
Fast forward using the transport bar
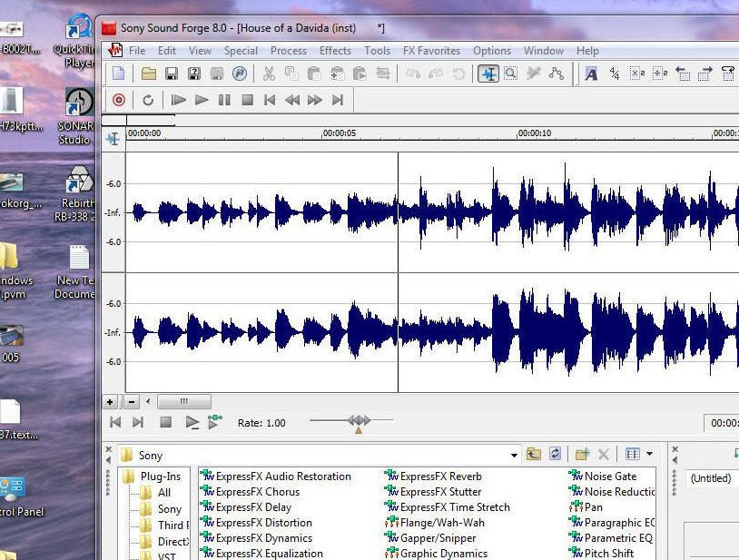click(315, 100)
